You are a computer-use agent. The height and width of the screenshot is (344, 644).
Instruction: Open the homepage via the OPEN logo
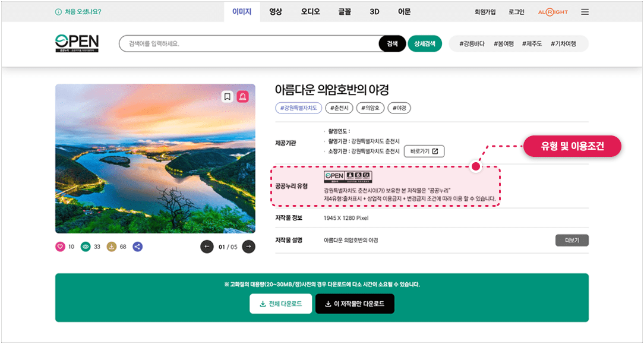tap(77, 43)
